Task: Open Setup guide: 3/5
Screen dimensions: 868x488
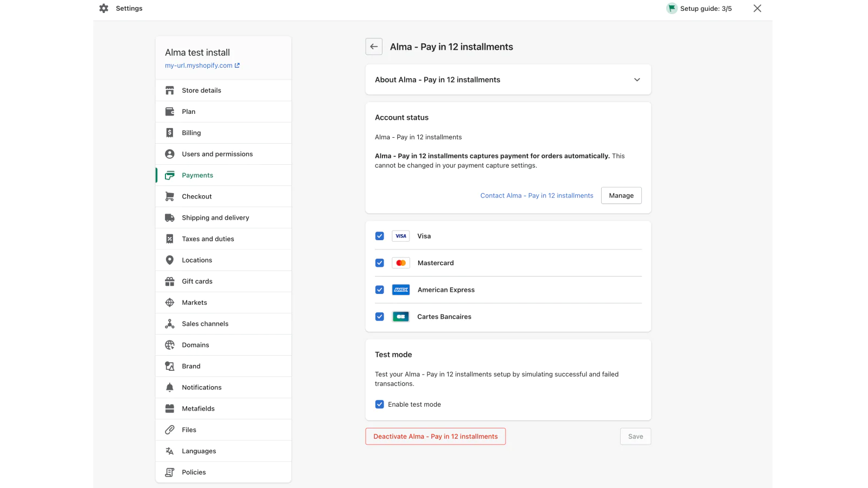Action: 699,8
